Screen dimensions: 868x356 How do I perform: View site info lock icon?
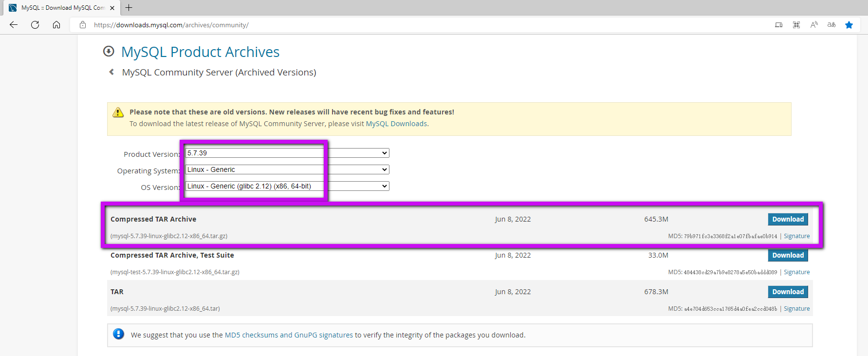point(83,25)
